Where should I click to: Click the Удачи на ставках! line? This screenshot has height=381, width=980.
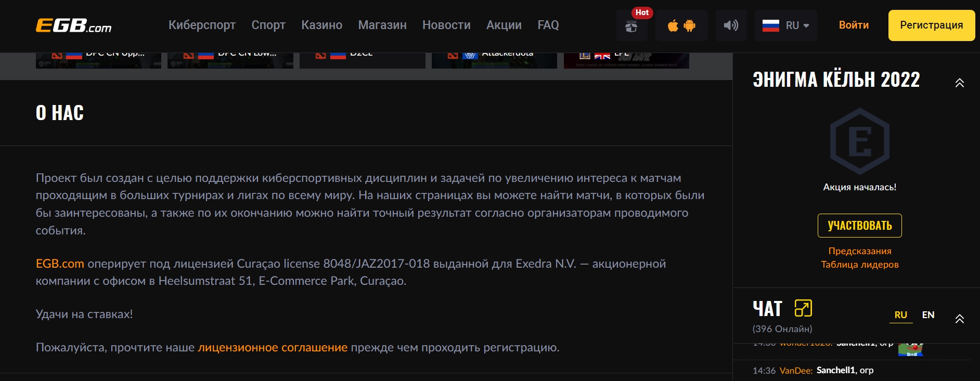84,314
